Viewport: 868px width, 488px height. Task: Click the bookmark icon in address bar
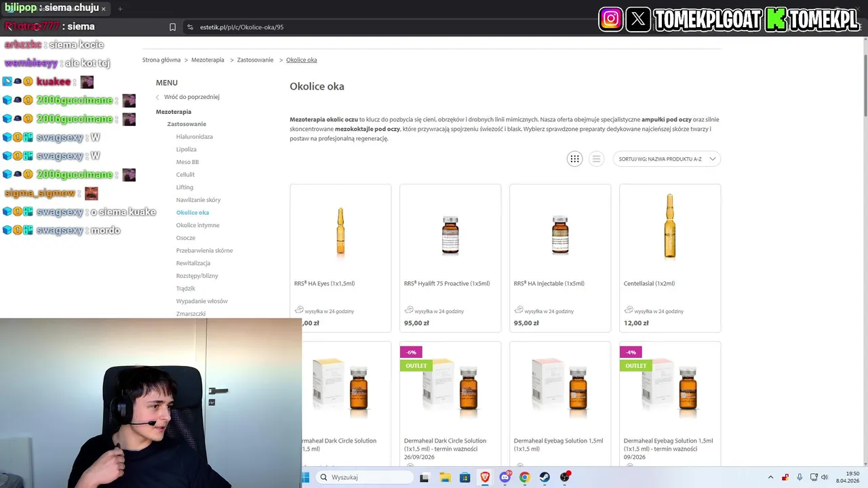coord(172,27)
